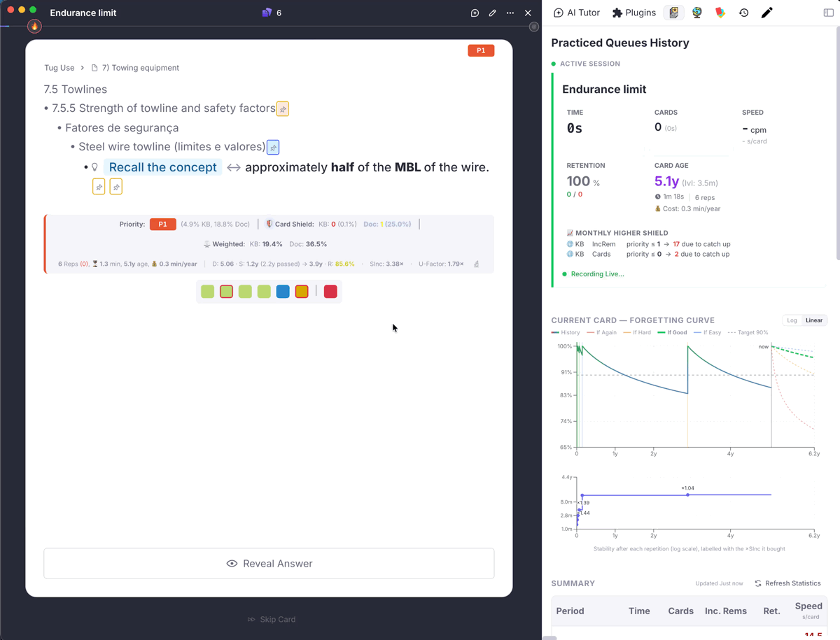Click the microscope icon after U-Factor
Image resolution: width=840 pixels, height=640 pixels.
tap(477, 264)
